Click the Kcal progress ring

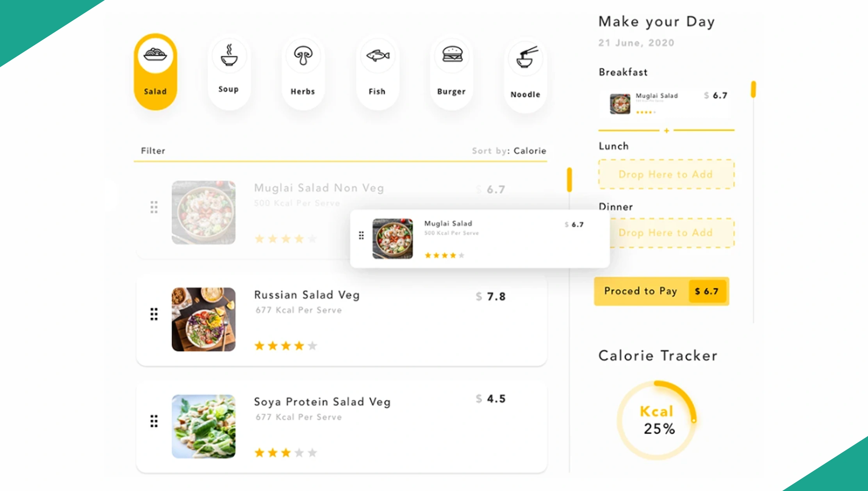[658, 420]
